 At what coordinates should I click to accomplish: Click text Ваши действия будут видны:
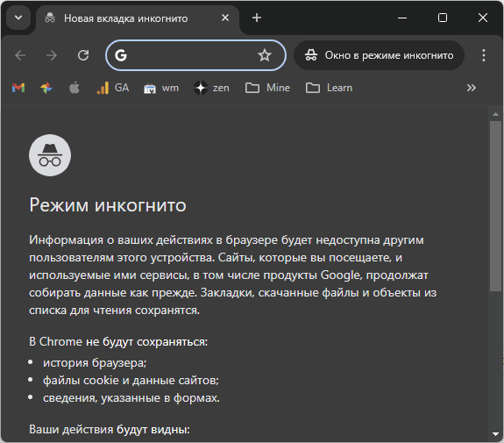click(x=110, y=429)
